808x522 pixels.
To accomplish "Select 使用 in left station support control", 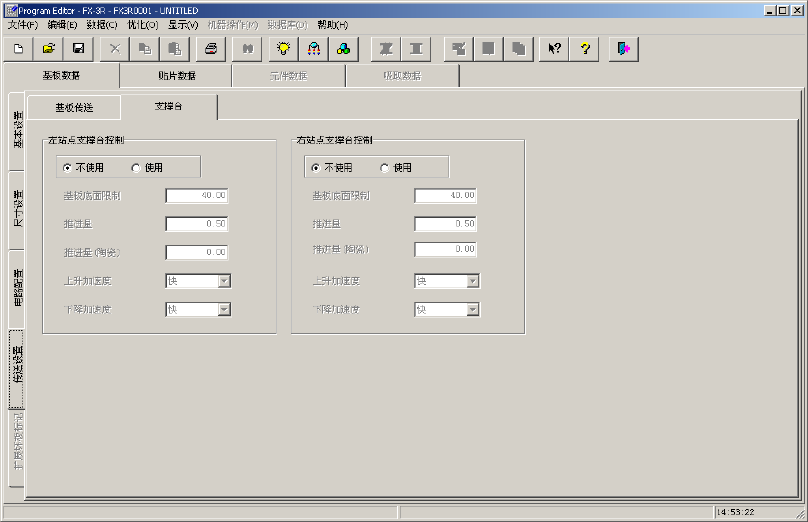I will 137,168.
